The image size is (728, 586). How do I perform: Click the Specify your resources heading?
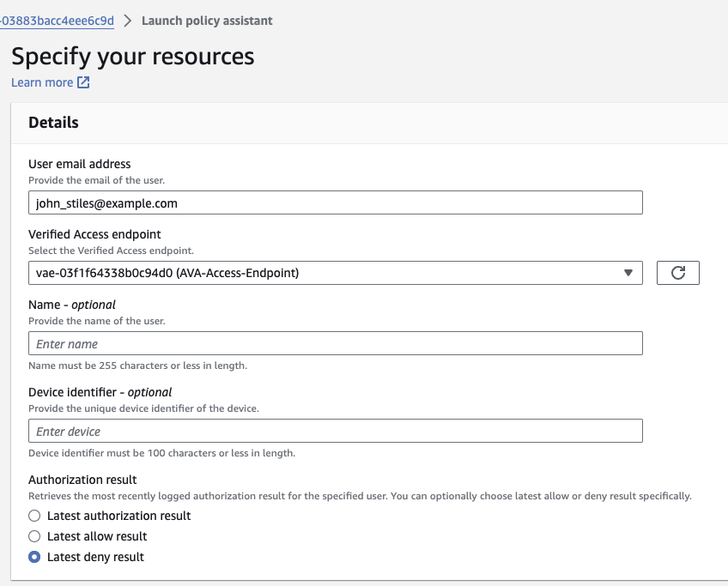pyautogui.click(x=132, y=57)
